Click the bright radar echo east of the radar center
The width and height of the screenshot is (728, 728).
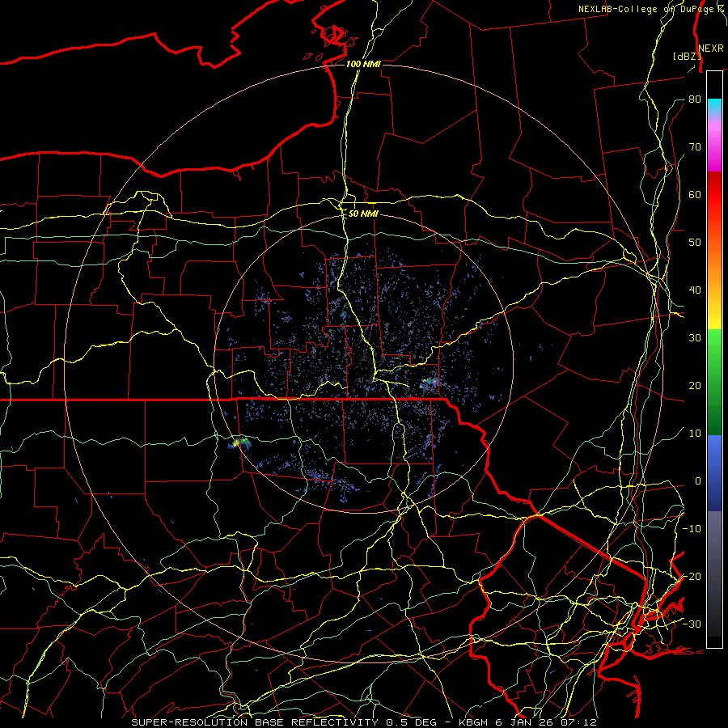(x=429, y=383)
